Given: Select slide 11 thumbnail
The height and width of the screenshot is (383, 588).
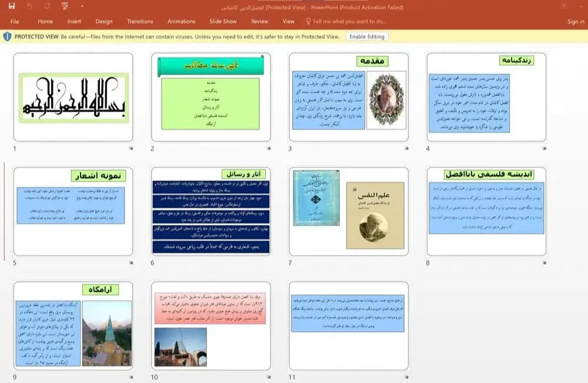Looking at the screenshot, I should click(349, 325).
